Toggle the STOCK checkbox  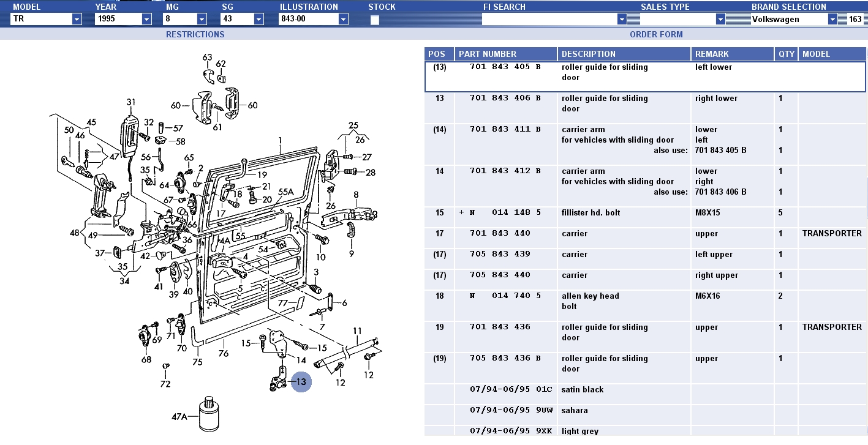375,20
